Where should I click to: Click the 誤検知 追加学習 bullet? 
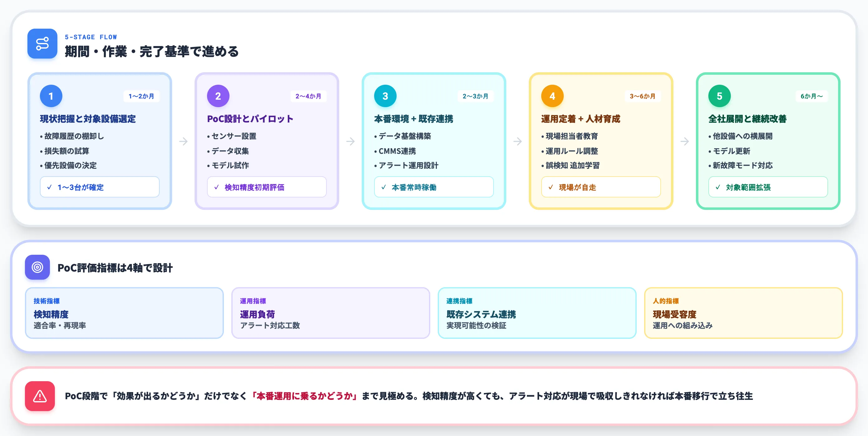[x=570, y=165]
